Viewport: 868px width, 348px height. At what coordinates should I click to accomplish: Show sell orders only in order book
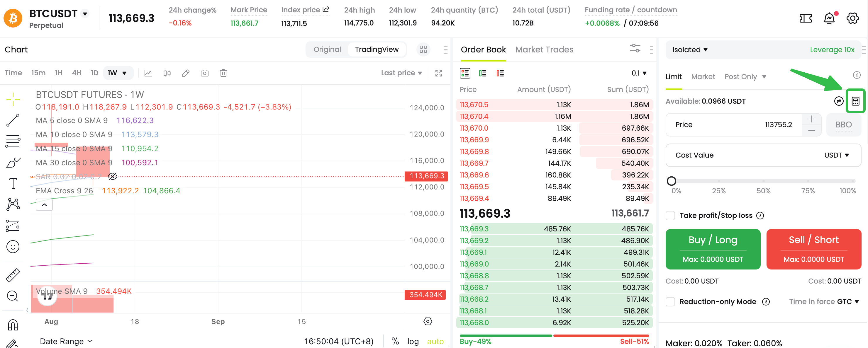pos(500,73)
